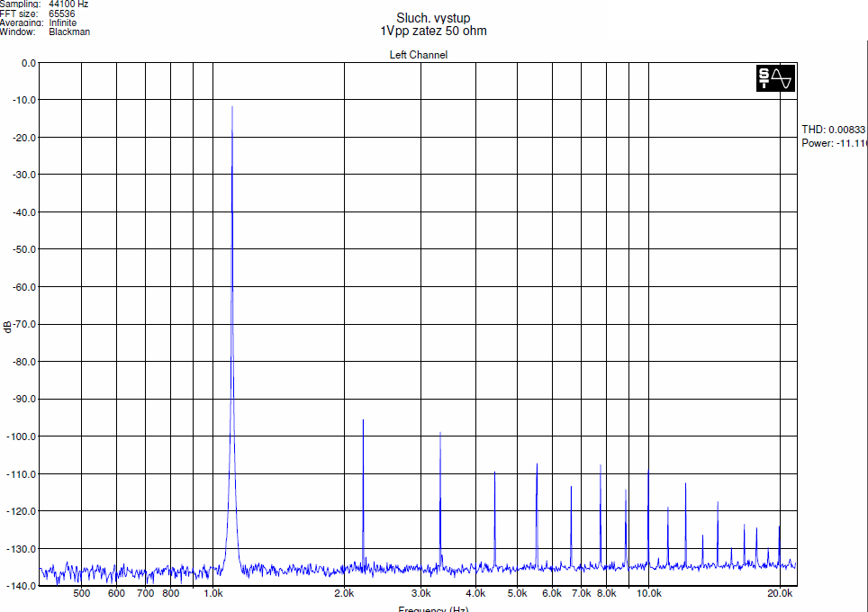Viewport: 868px width, 612px height.
Task: Click the 500 Hz frequency label
Action: tap(81, 594)
